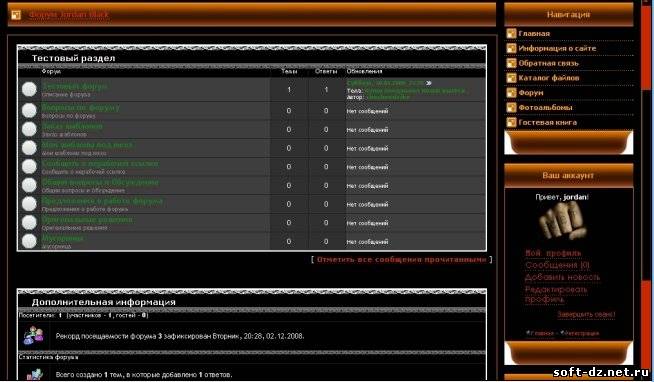The height and width of the screenshot is (382, 654).
Task: Click status circle of Общие вопросы и Обсуждение
Action: coord(29,185)
